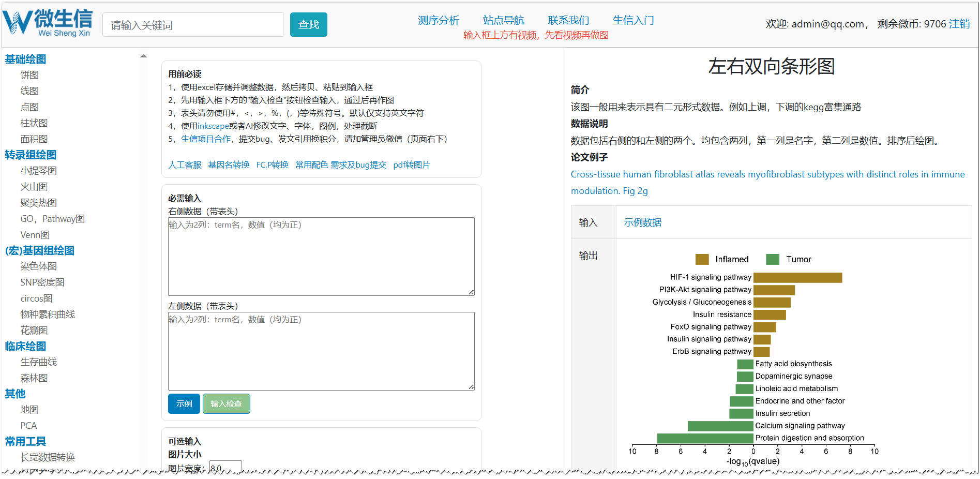Open the 站点导航 navigation menu
Image resolution: width=980 pixels, height=479 pixels.
[x=504, y=20]
